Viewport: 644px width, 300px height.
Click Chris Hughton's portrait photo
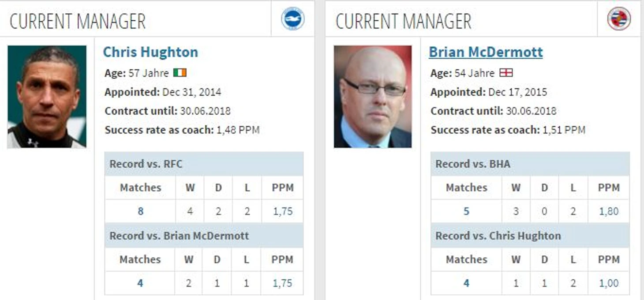pyautogui.click(x=47, y=97)
